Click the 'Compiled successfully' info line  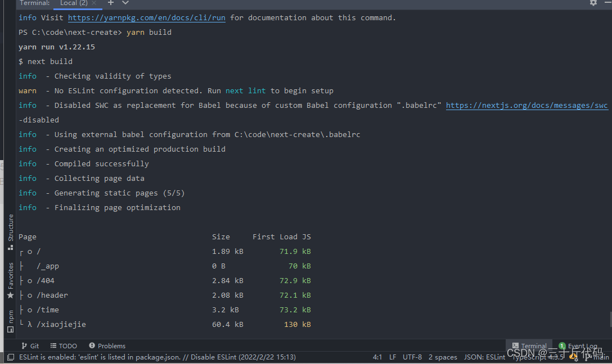coord(83,163)
